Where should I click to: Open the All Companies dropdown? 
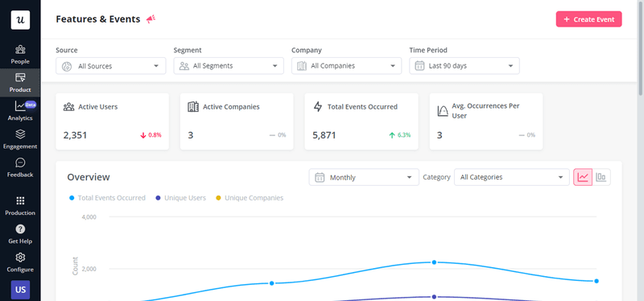(347, 66)
